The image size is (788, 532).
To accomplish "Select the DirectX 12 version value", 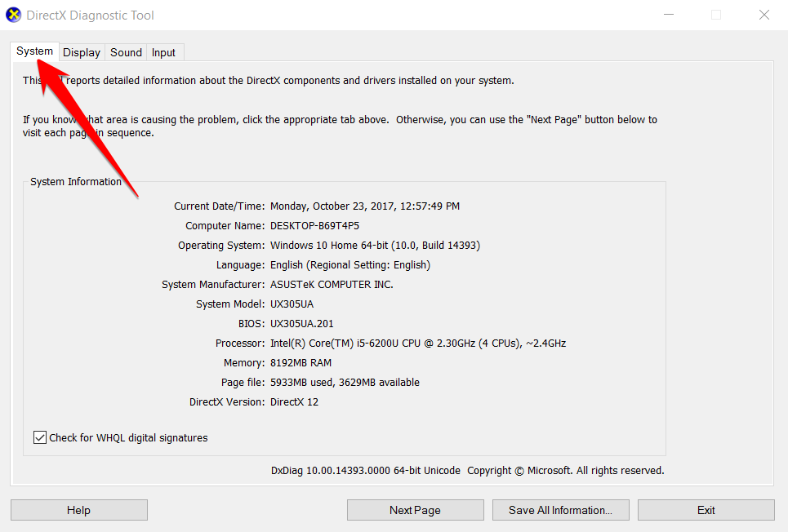I will (295, 402).
